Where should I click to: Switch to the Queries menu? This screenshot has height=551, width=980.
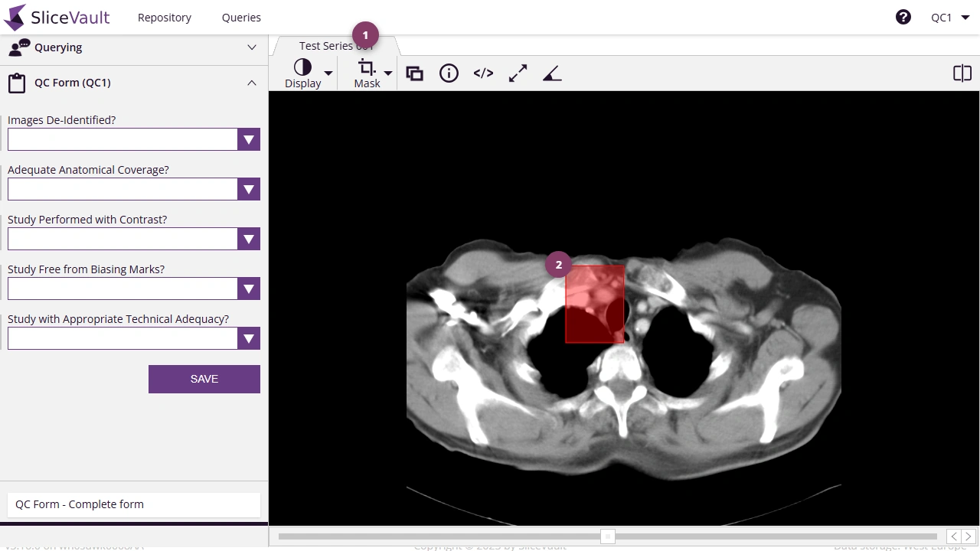coord(241,17)
